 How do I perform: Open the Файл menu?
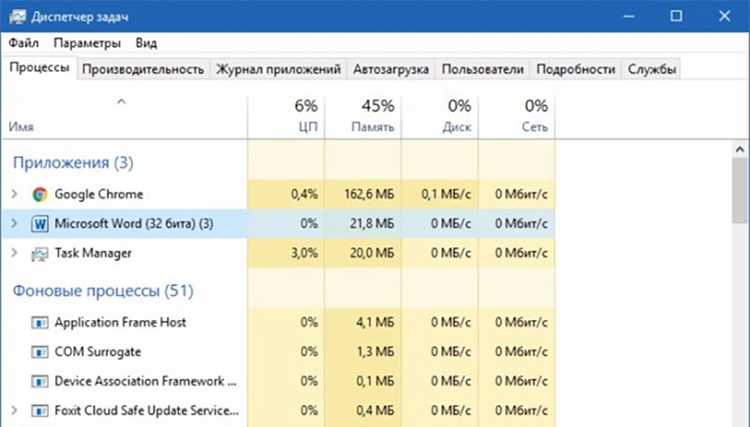23,43
